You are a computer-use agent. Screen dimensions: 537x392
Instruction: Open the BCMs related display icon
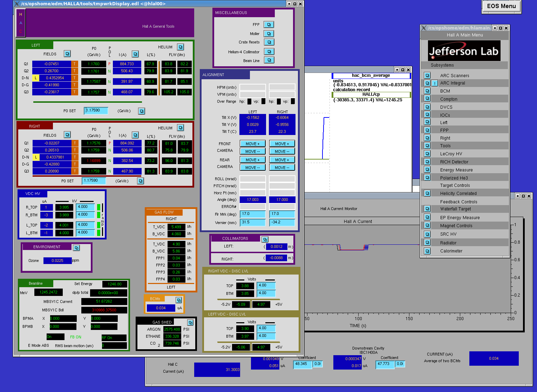179,300
